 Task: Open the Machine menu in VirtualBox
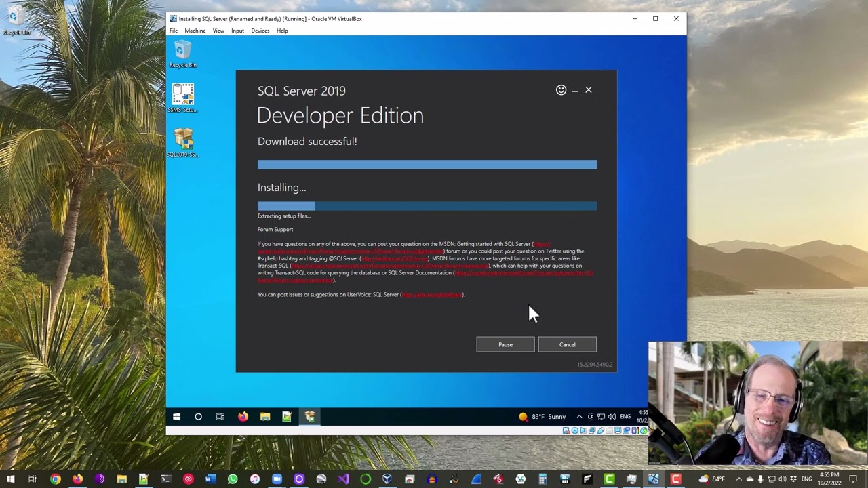pos(195,30)
